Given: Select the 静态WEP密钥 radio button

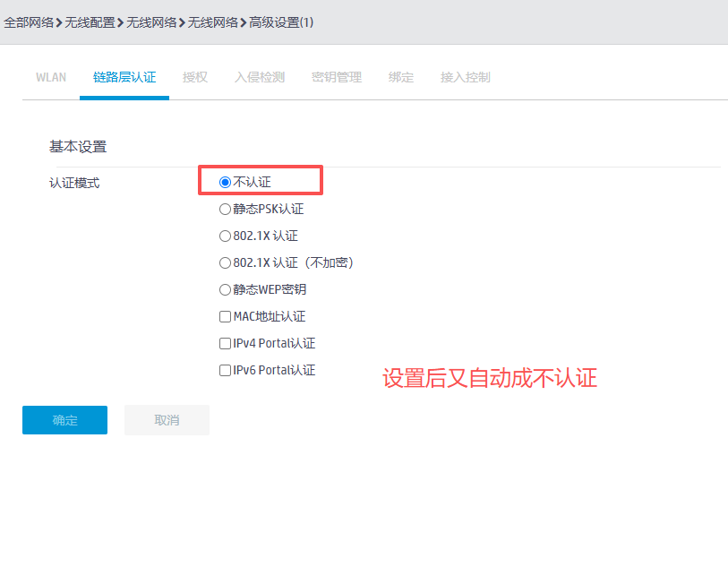Looking at the screenshot, I should pos(226,290).
